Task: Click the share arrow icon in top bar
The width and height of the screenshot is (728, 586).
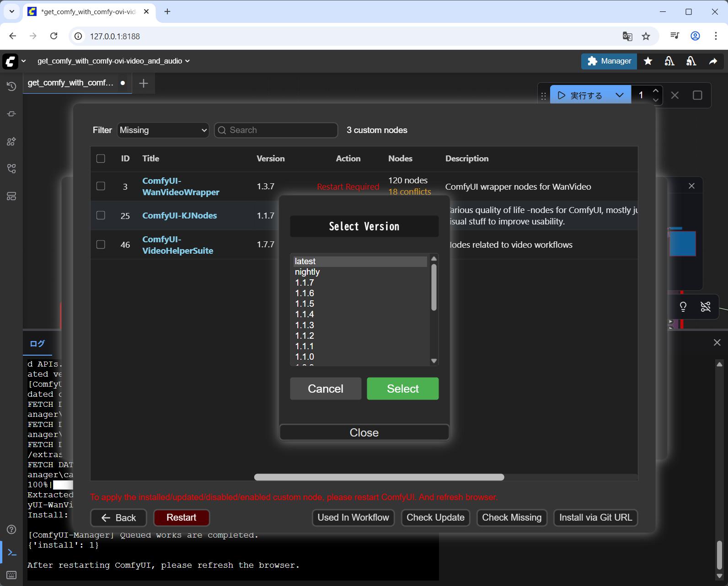Action: click(713, 61)
